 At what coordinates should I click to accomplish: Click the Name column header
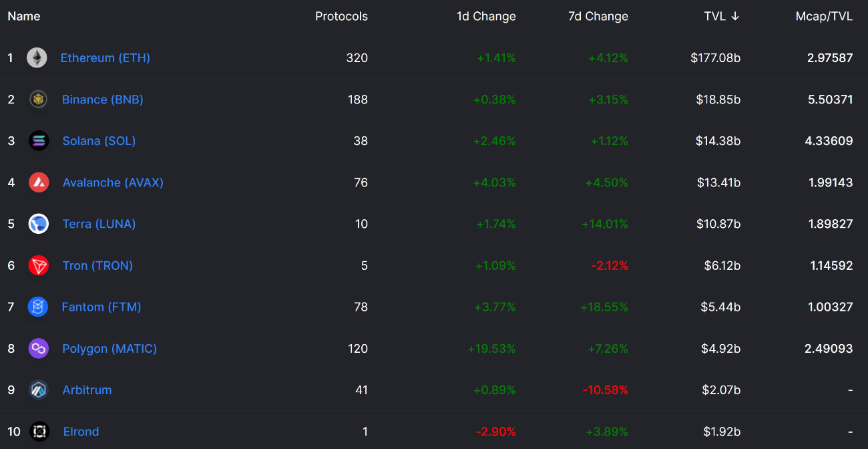[24, 17]
